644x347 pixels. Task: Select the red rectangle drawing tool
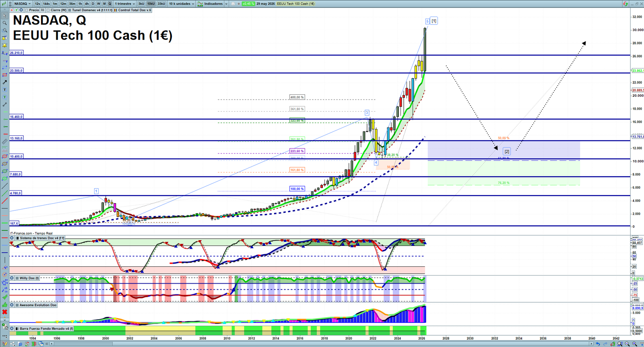coord(4,75)
